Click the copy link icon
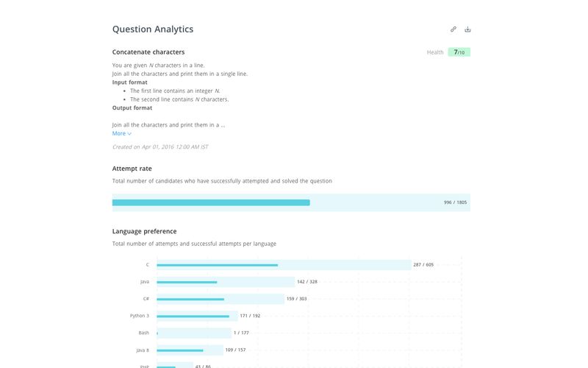 pyautogui.click(x=453, y=29)
